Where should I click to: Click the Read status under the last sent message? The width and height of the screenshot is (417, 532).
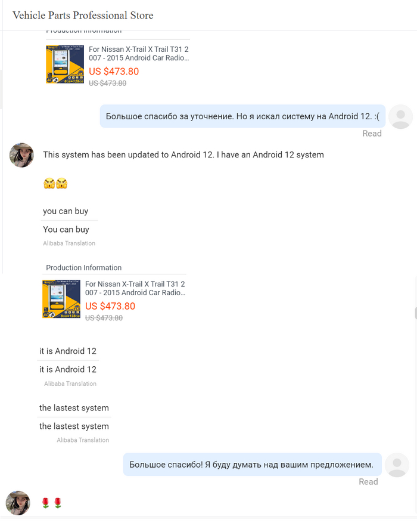pos(368,482)
